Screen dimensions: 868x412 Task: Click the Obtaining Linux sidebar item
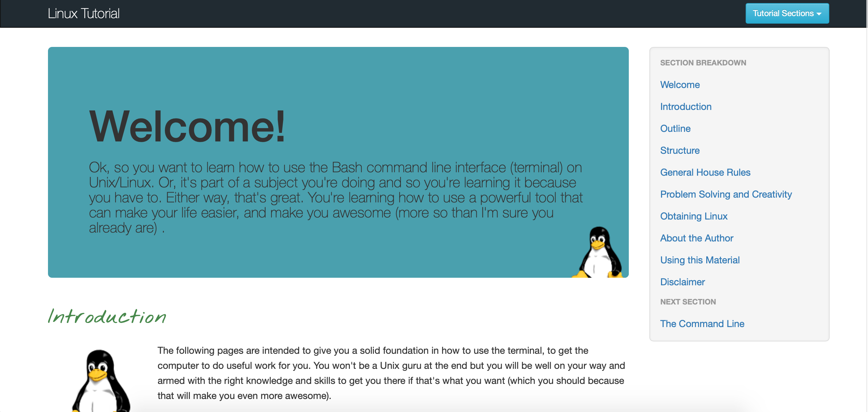coord(693,217)
